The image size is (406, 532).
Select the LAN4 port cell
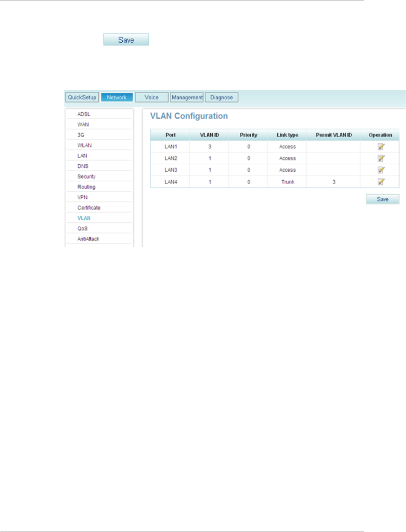pyautogui.click(x=170, y=182)
